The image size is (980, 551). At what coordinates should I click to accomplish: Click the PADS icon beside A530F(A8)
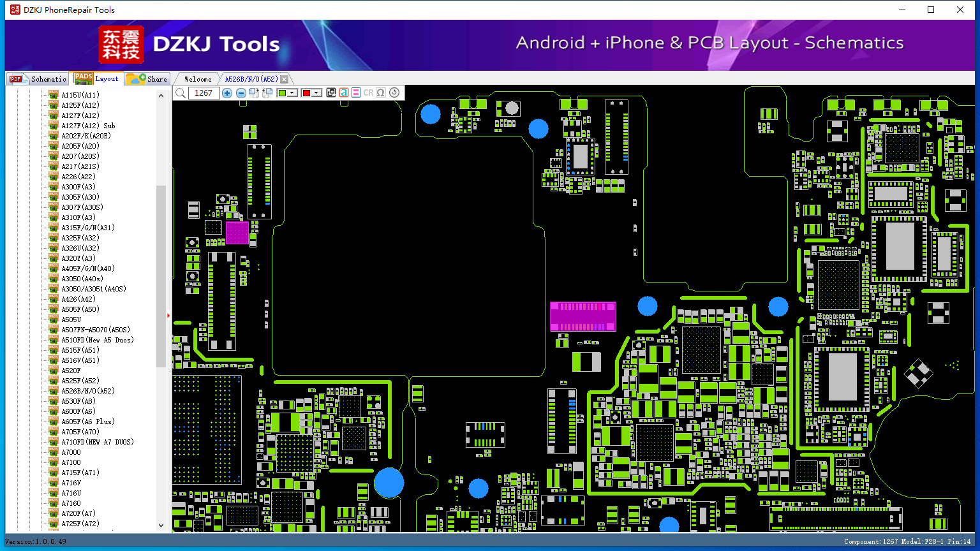point(54,401)
